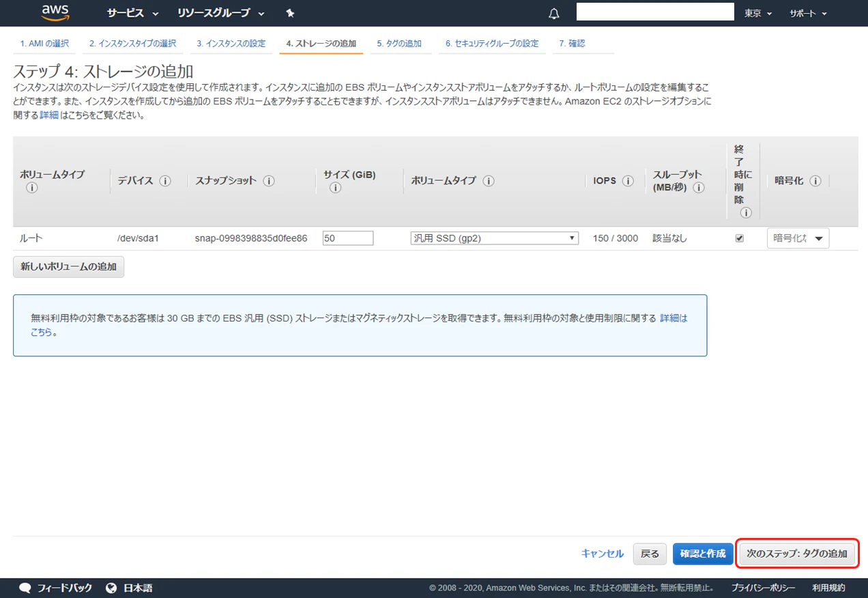Go to step 5. タグの追加 tab
The width and height of the screenshot is (868, 598).
coord(399,44)
